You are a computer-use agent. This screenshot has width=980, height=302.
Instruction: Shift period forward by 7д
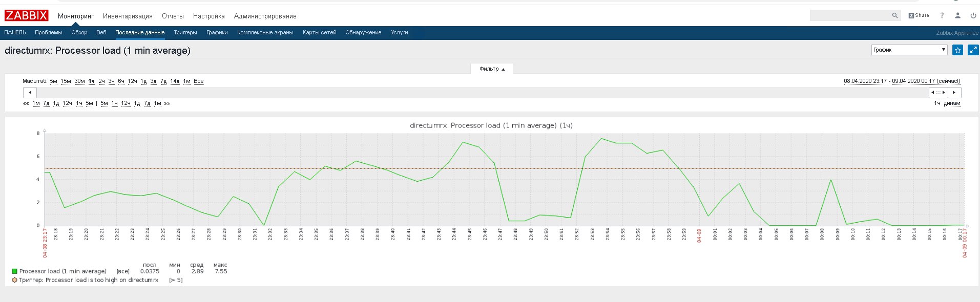pyautogui.click(x=147, y=103)
